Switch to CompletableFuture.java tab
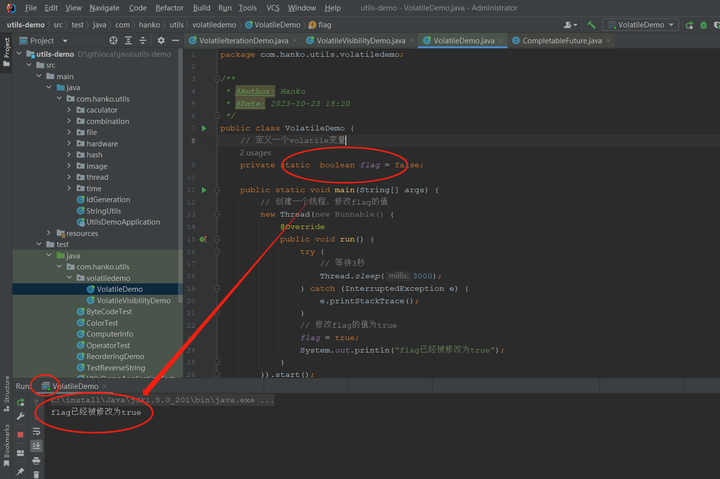This screenshot has width=720, height=479. coord(561,41)
